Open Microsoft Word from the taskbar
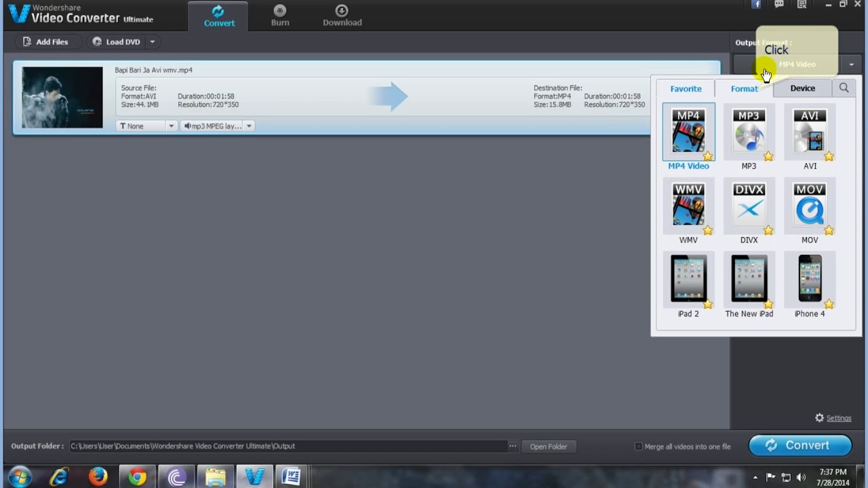Image resolution: width=868 pixels, height=488 pixels. [x=292, y=477]
